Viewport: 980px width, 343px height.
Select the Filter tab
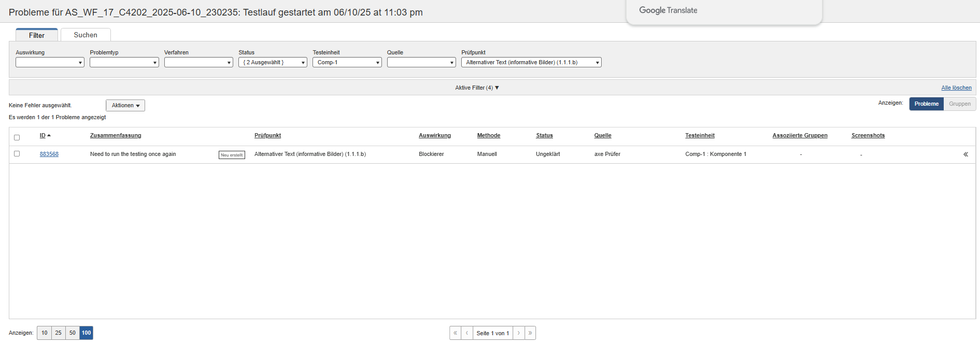pos(37,35)
